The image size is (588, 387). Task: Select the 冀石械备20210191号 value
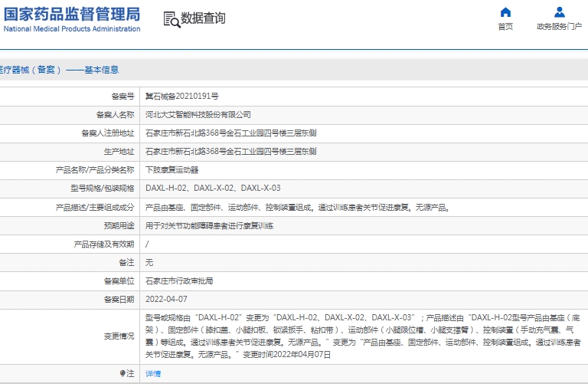(182, 97)
